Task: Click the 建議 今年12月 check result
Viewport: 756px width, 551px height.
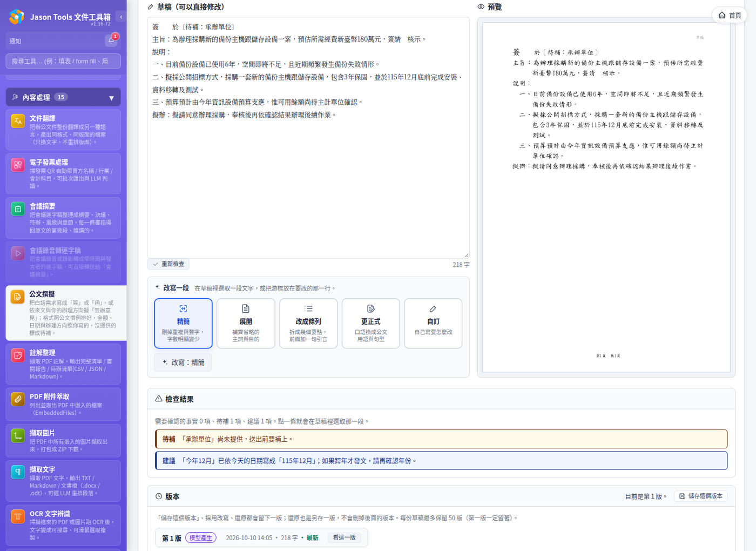Action: 441,461
